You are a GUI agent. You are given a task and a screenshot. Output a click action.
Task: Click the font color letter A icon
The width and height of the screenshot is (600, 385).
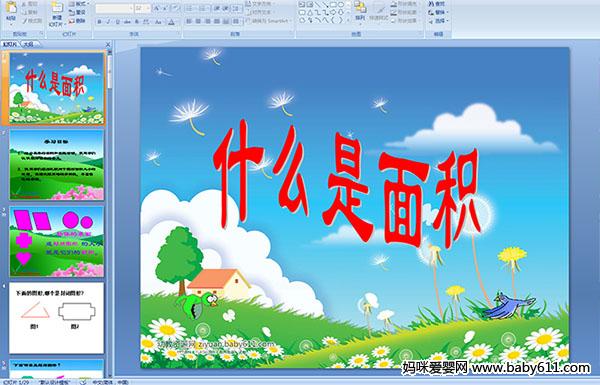[x=171, y=22]
